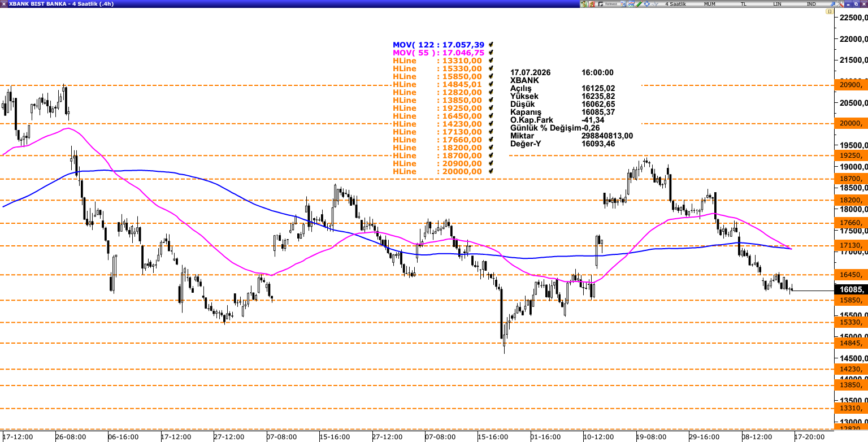Minimize the chart window

pyautogui.click(x=848, y=4)
